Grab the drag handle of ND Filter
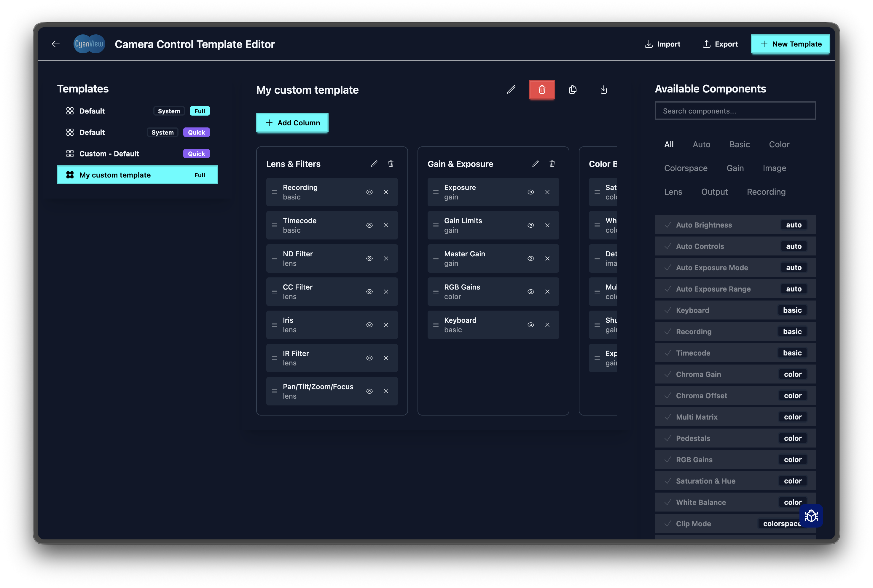This screenshot has height=588, width=873. pyautogui.click(x=275, y=259)
